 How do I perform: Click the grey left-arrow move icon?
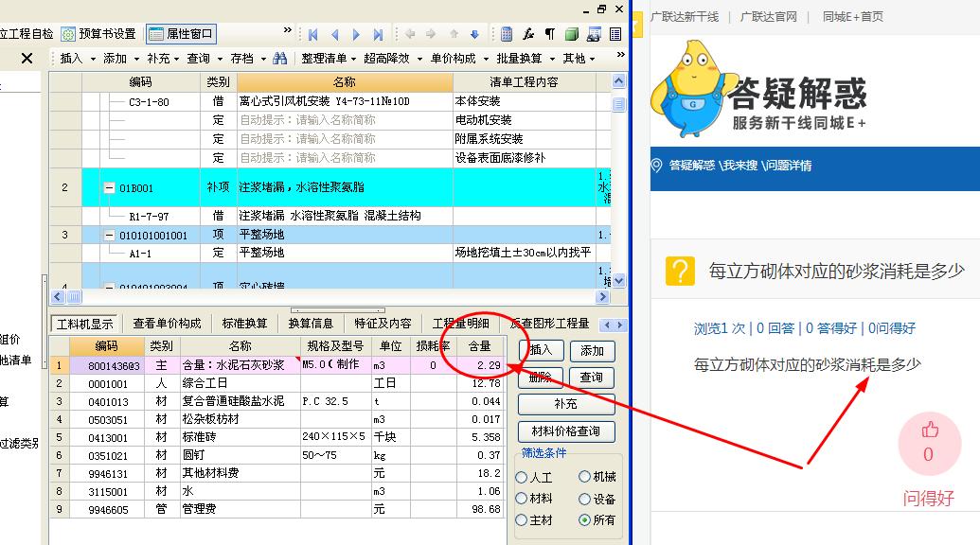click(x=410, y=34)
